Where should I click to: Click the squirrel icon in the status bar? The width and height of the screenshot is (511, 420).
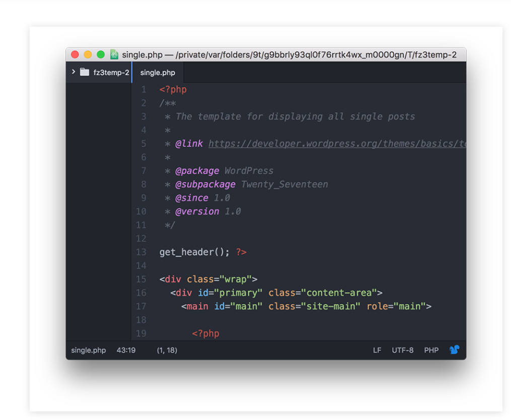454,350
